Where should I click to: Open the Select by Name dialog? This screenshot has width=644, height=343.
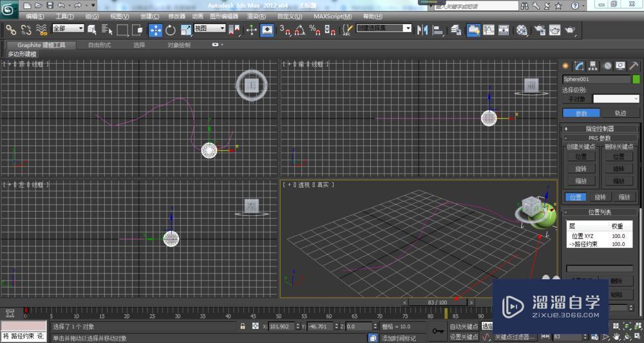click(x=107, y=30)
